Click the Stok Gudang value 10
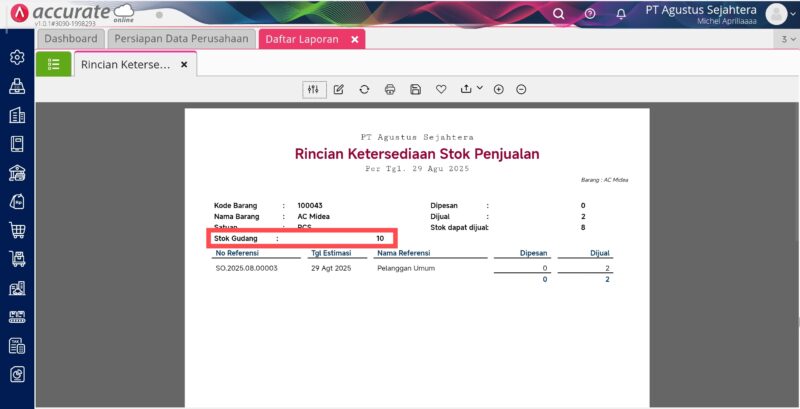The image size is (800, 409). tap(380, 239)
